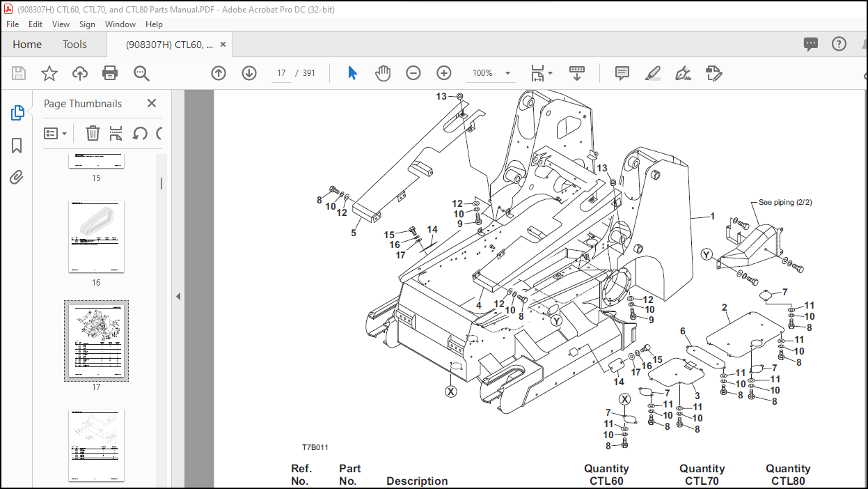
Task: Click 'See piping (2/2)' diagram text
Action: point(785,203)
